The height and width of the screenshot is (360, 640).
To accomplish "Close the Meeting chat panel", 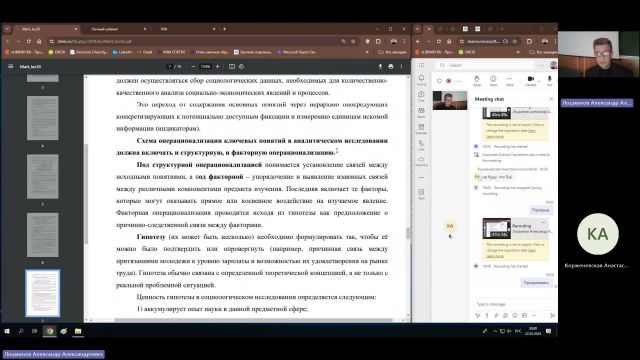I will click(551, 99).
